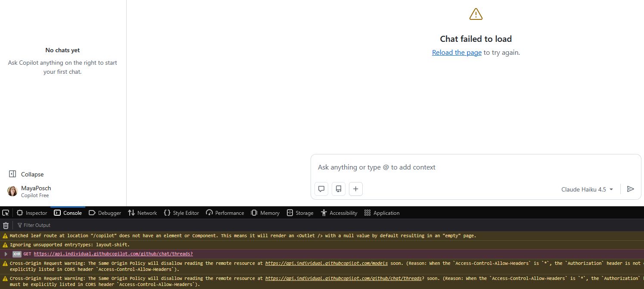The image size is (644, 289).
Task: Click the Reload the page link
Action: (457, 52)
